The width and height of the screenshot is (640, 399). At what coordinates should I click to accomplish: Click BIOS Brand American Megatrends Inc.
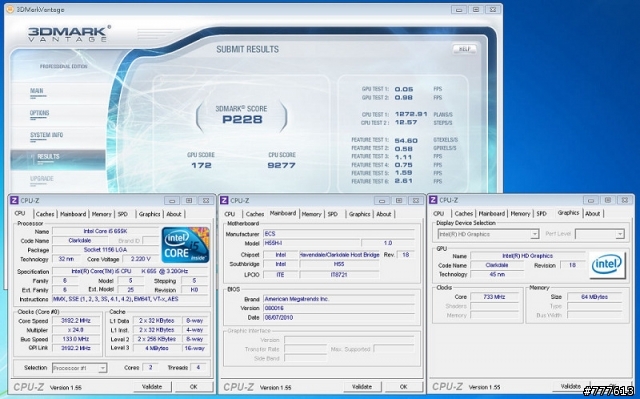339,299
